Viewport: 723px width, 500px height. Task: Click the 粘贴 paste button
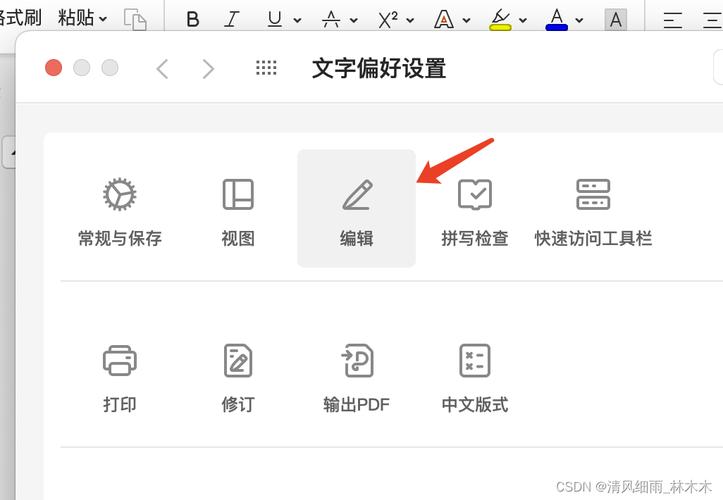(76, 18)
